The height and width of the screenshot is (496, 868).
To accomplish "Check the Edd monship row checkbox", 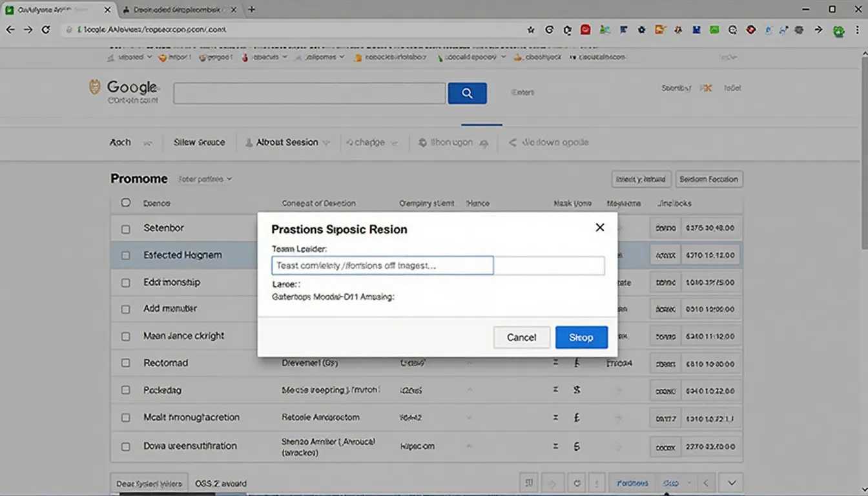I will (x=126, y=283).
